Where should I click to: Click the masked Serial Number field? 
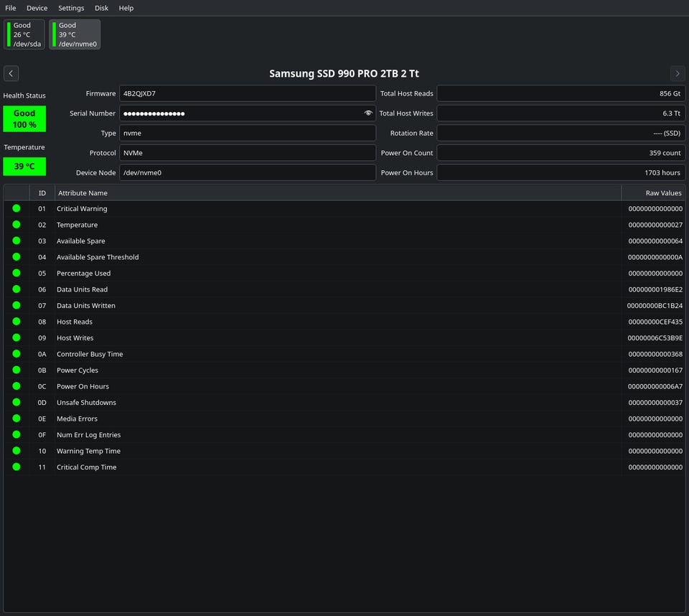click(x=248, y=113)
